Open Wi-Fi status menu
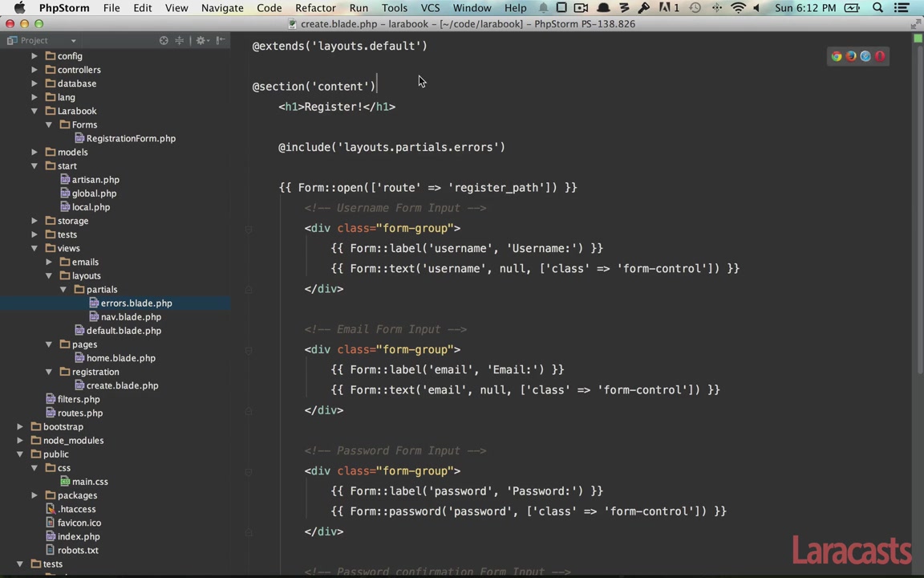The width and height of the screenshot is (924, 578). coord(738,8)
